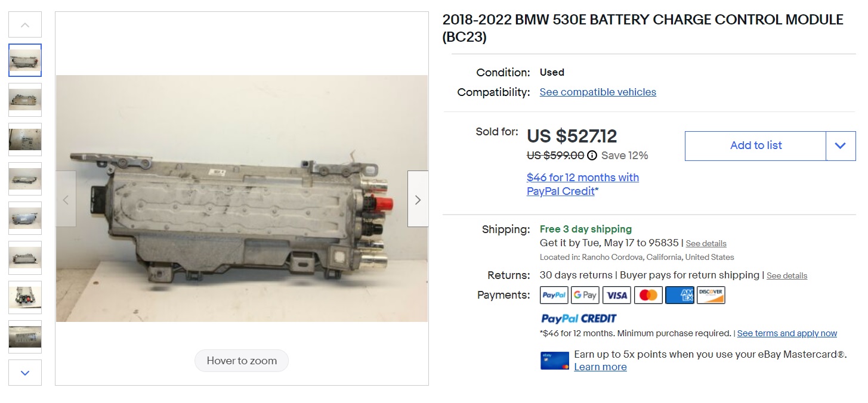
Task: Click the Discover card icon
Action: tap(711, 295)
